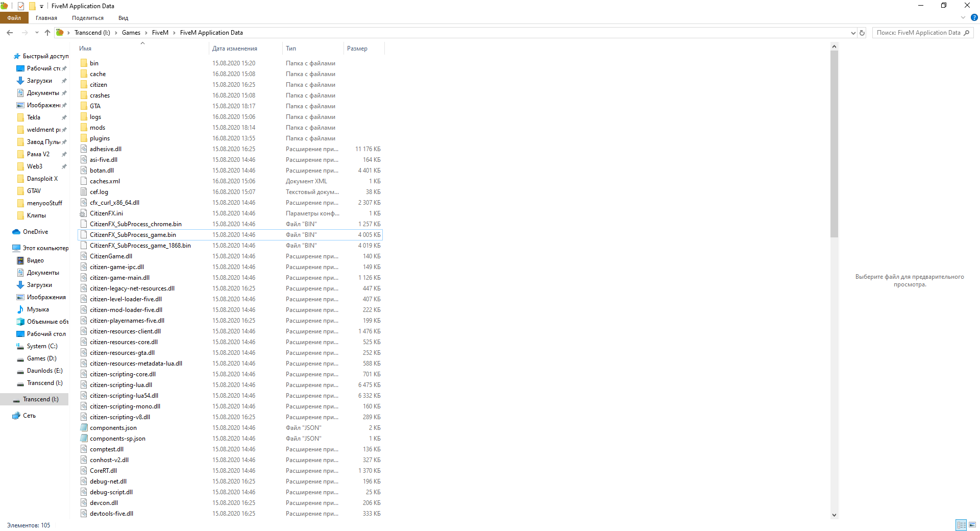Image resolution: width=980 pixels, height=531 pixels.
Task: Select the components-sp.json file
Action: click(230, 439)
